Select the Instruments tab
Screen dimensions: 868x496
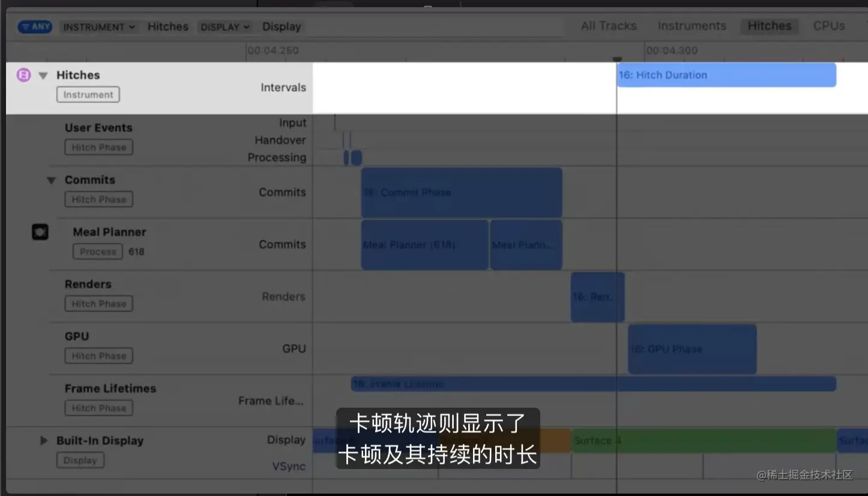pyautogui.click(x=692, y=26)
